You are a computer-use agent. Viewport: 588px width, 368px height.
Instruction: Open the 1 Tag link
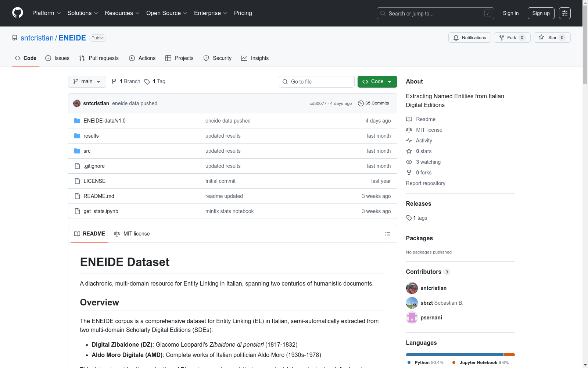coord(155,82)
